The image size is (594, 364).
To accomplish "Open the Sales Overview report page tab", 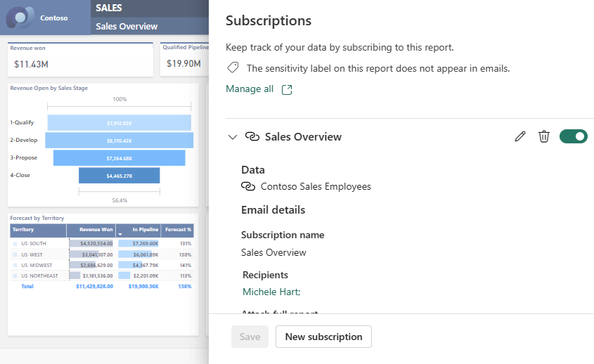I will tap(127, 26).
